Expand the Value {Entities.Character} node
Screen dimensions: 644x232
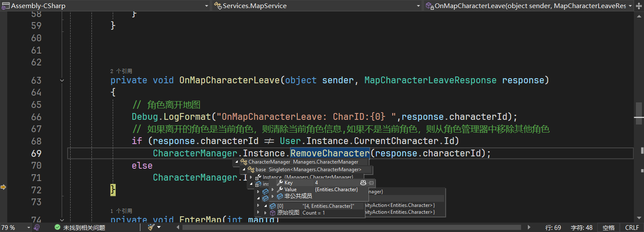point(273,190)
